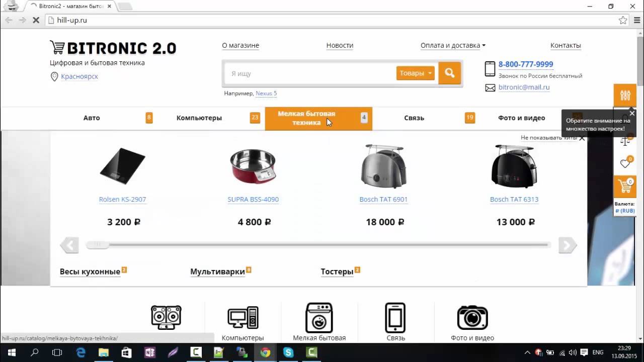Open the Новости page
The image size is (644, 362).
pyautogui.click(x=340, y=45)
